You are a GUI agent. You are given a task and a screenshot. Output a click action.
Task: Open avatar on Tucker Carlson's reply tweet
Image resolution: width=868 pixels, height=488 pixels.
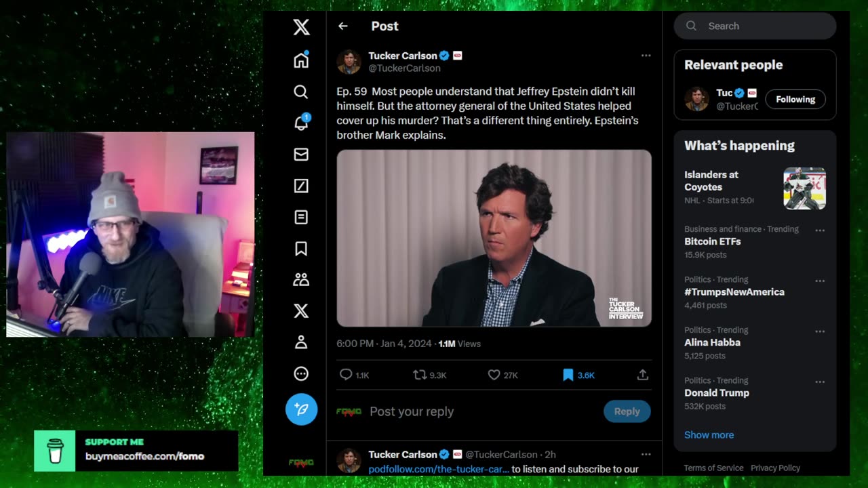349,461
